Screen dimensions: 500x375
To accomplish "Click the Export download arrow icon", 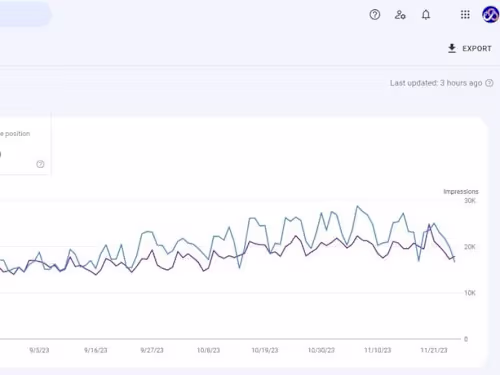I will pos(452,48).
